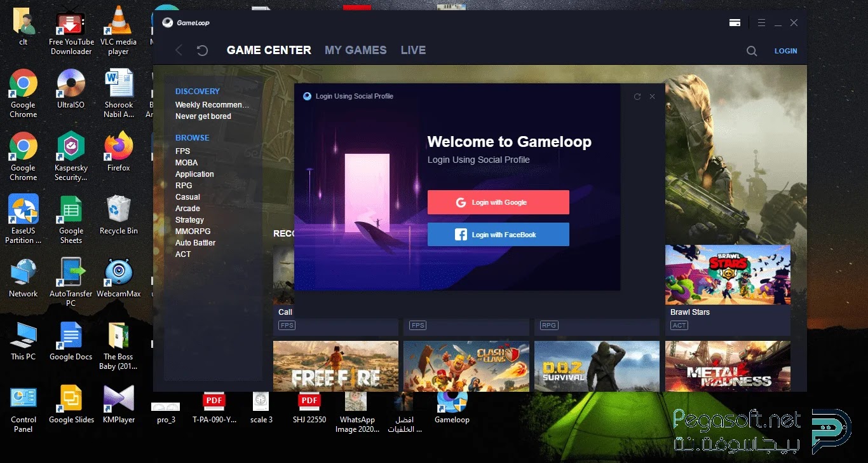Open the UltraISO desktop icon
The image size is (868, 463).
(71, 88)
